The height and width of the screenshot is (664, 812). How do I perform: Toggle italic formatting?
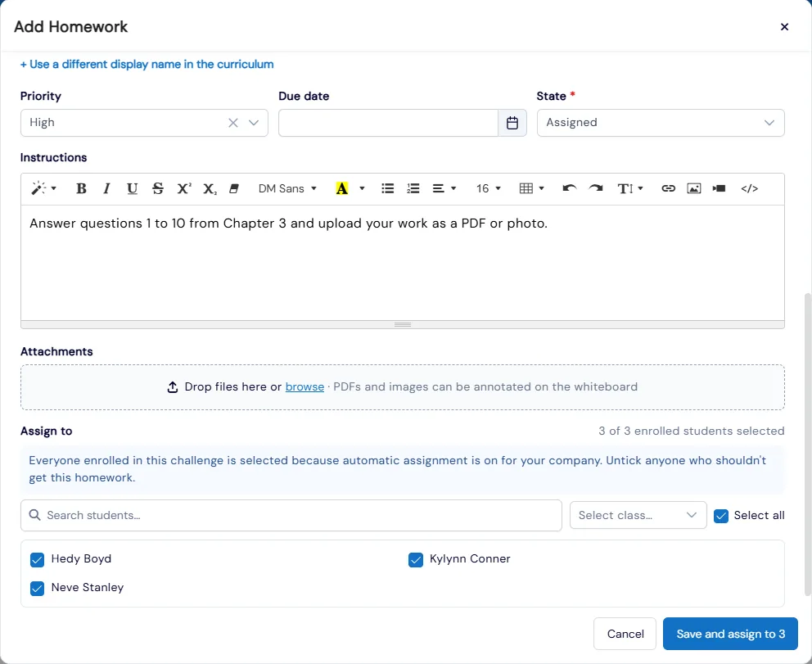point(106,188)
